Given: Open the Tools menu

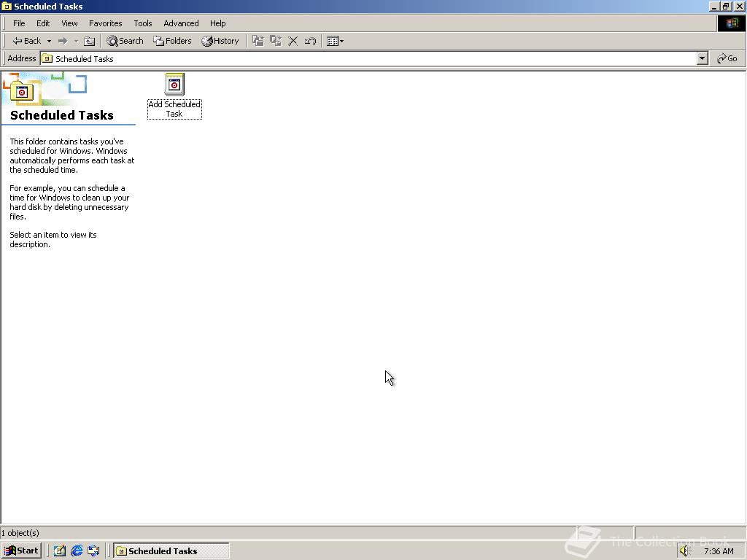Looking at the screenshot, I should pyautogui.click(x=142, y=23).
